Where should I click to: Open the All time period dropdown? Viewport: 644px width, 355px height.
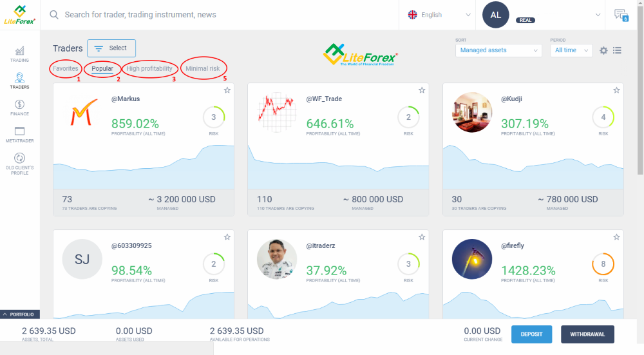tap(571, 50)
